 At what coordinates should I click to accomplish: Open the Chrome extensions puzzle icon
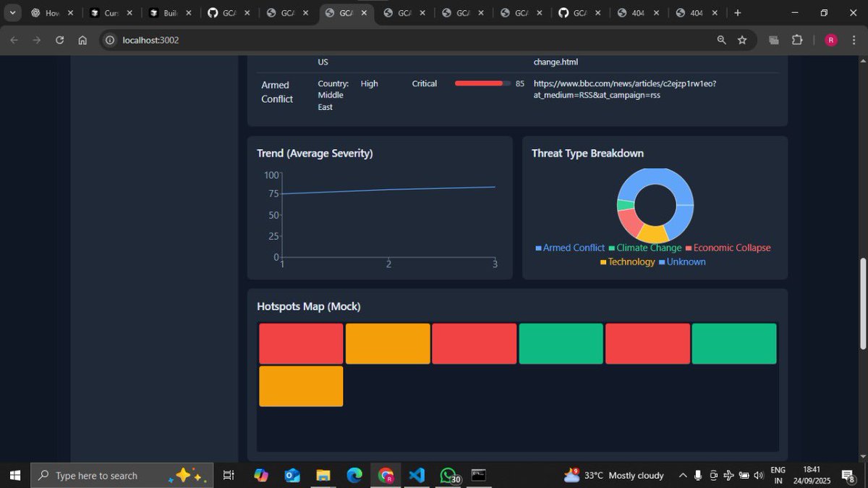click(797, 41)
